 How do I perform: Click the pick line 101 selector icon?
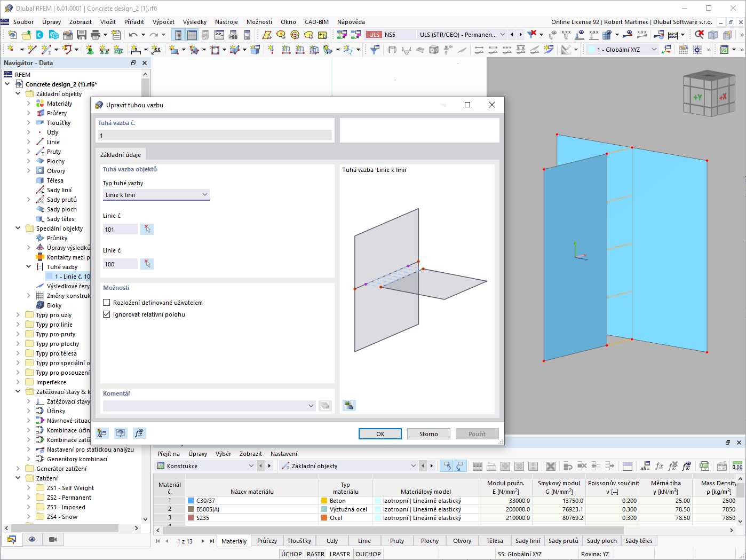pos(147,229)
